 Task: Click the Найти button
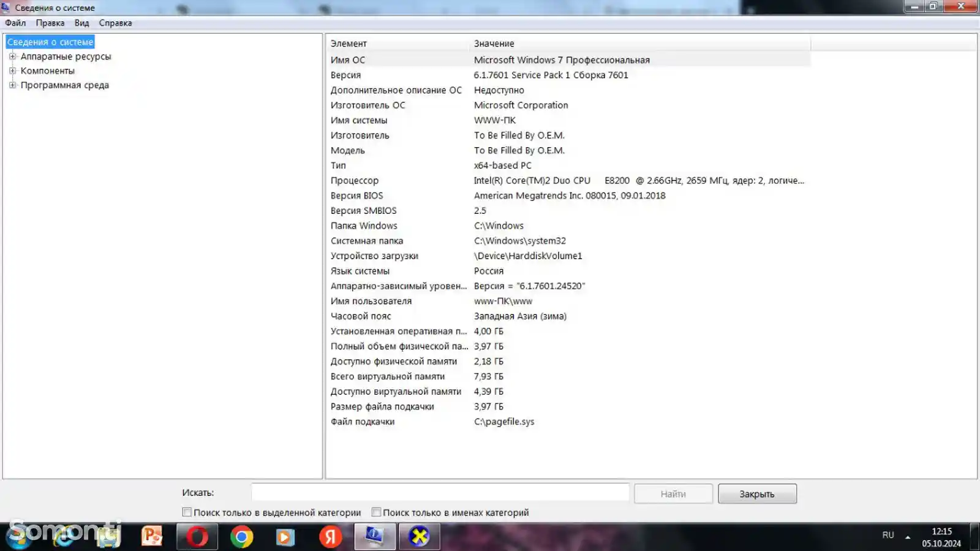pos(673,493)
